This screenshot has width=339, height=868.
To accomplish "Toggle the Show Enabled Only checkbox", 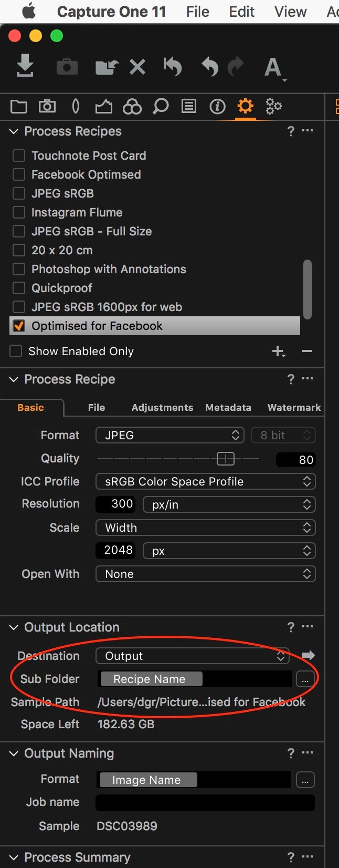I will [16, 351].
